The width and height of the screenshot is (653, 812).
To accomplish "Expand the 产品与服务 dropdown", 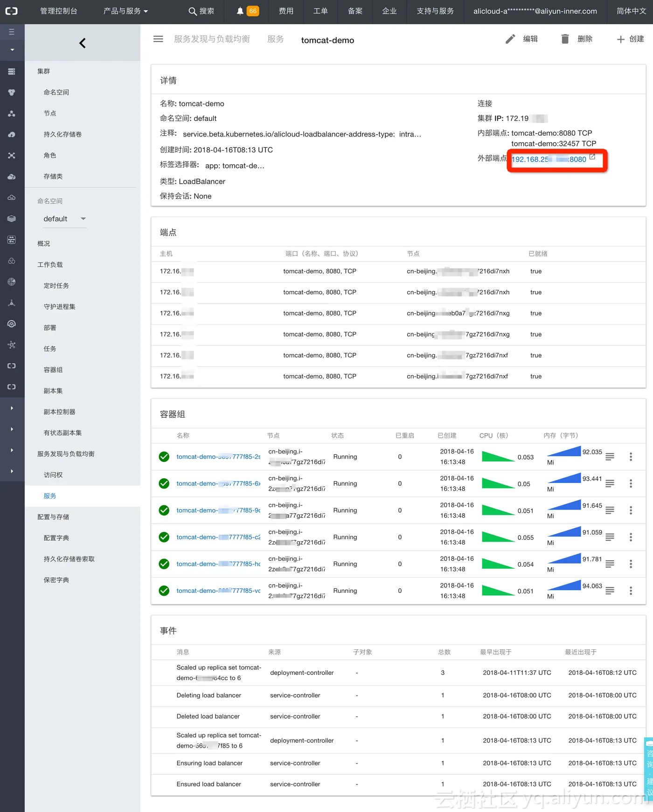I will click(125, 11).
